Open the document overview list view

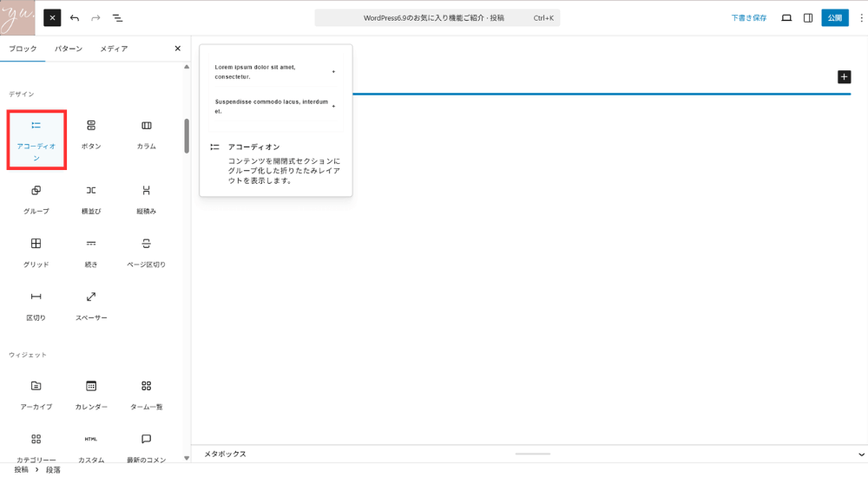[117, 18]
